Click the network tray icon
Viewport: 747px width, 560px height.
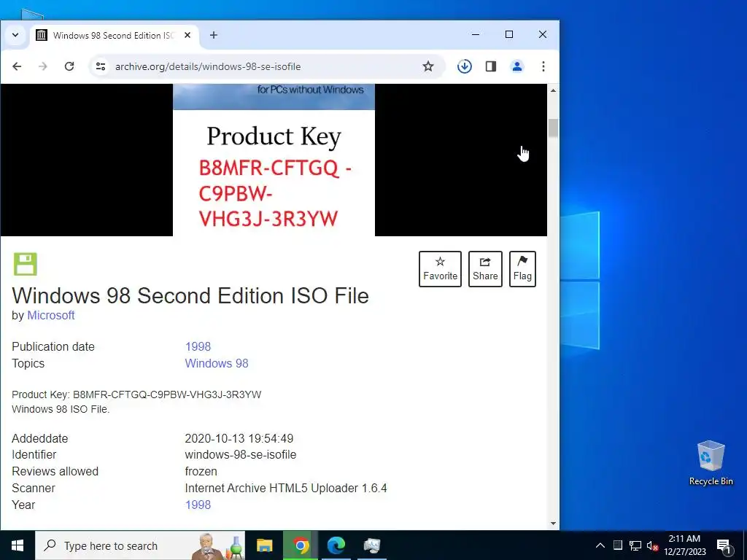635,545
